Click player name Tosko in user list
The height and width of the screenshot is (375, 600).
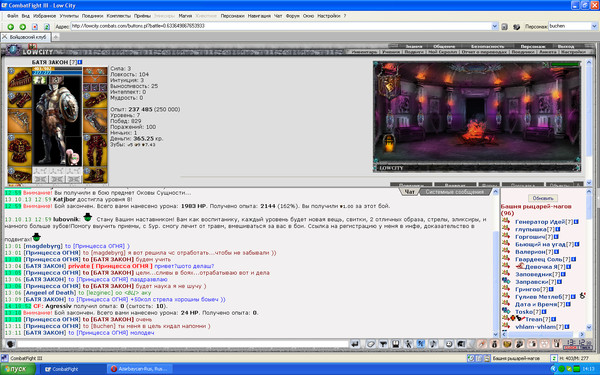click(x=524, y=311)
